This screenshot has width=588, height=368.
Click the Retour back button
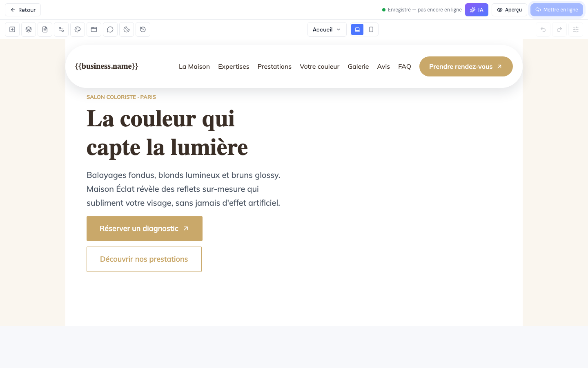(x=23, y=10)
